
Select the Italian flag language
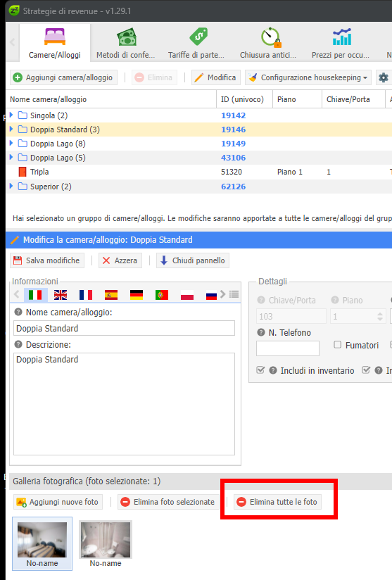click(35, 295)
